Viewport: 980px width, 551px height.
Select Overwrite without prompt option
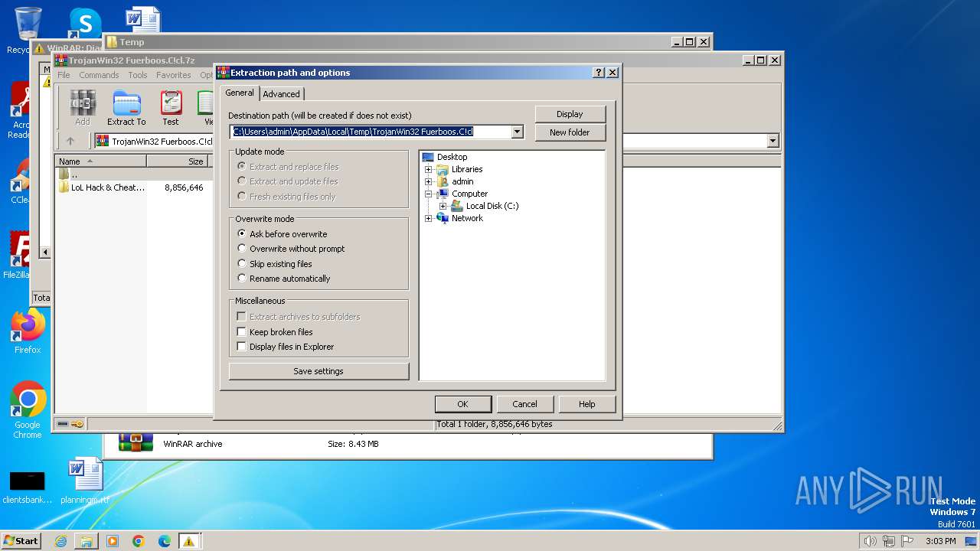tap(292, 249)
